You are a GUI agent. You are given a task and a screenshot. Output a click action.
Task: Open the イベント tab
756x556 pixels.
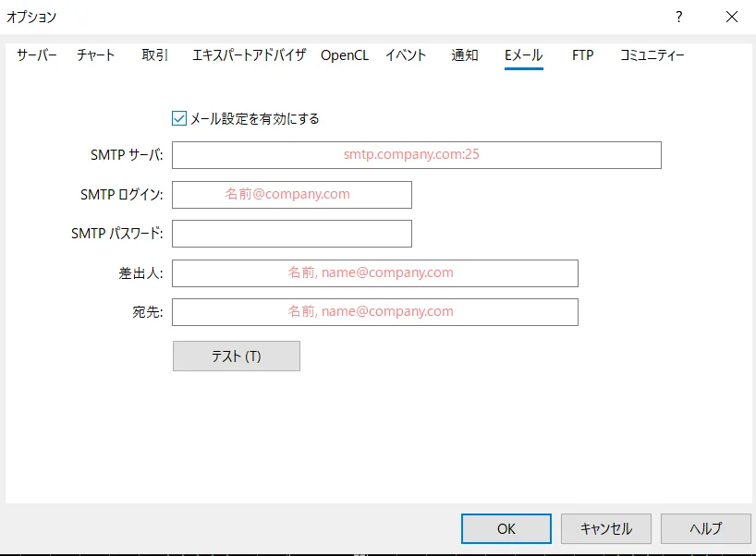click(x=405, y=55)
